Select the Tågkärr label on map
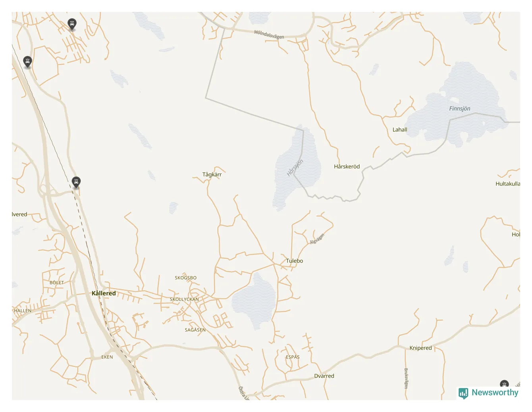This screenshot has height=412, width=532. [x=212, y=174]
